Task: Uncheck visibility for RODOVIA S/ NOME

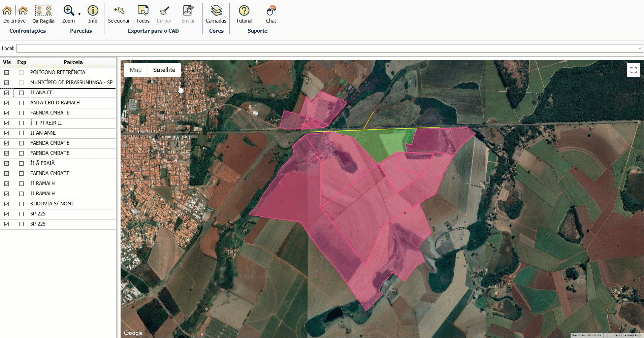Action: coord(7,204)
